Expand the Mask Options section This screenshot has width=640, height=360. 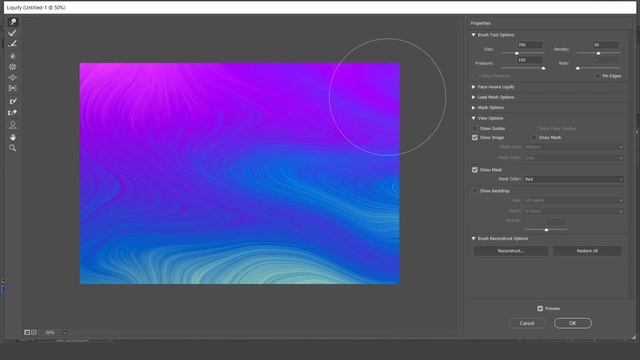click(473, 108)
